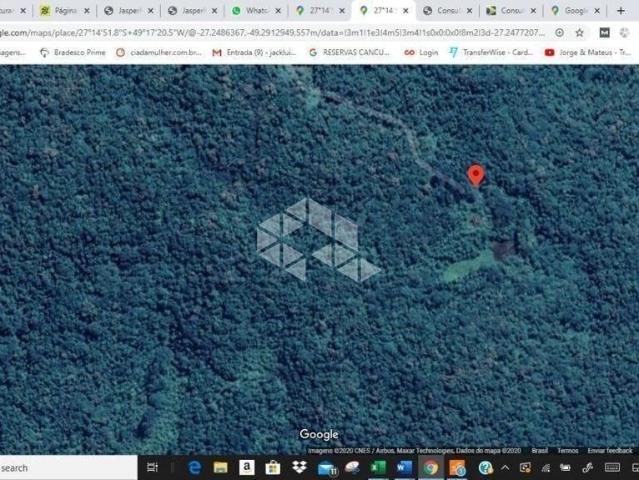
Task: Open the orange app icon next to Chrome
Action: point(457,468)
